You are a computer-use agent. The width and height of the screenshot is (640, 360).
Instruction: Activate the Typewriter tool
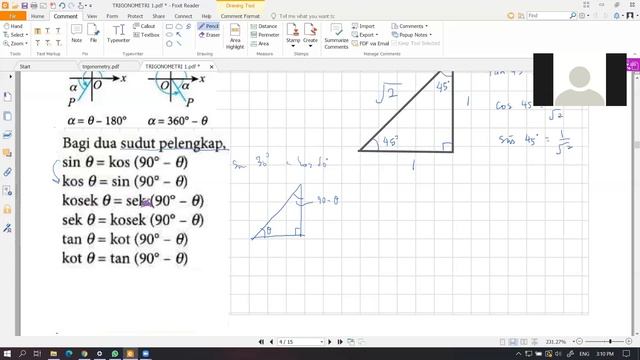119,33
